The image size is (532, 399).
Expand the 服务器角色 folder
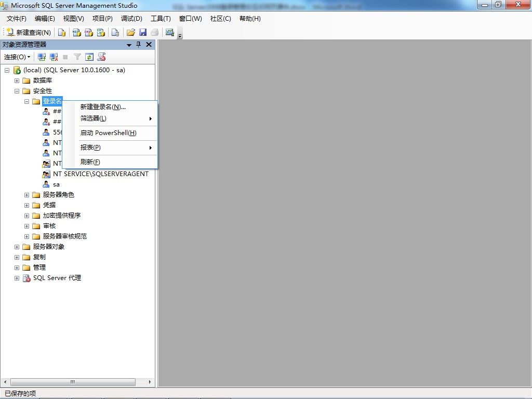[26, 195]
